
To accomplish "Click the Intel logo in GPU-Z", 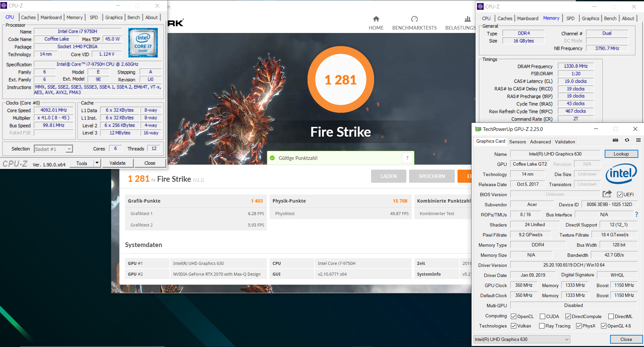I will pos(621,174).
